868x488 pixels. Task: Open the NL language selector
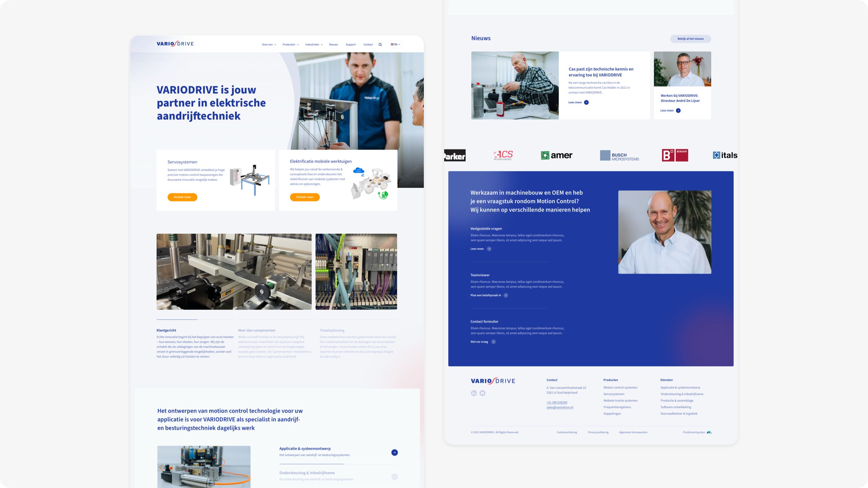[395, 44]
